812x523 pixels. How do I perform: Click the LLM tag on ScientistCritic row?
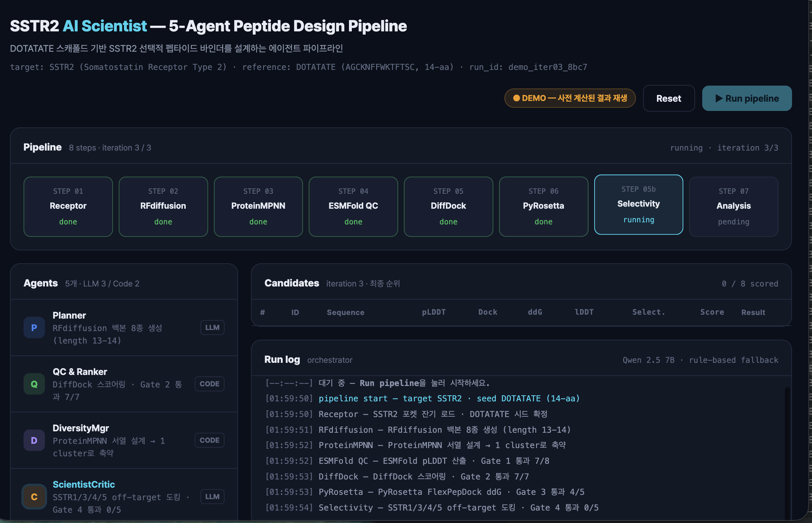click(212, 497)
